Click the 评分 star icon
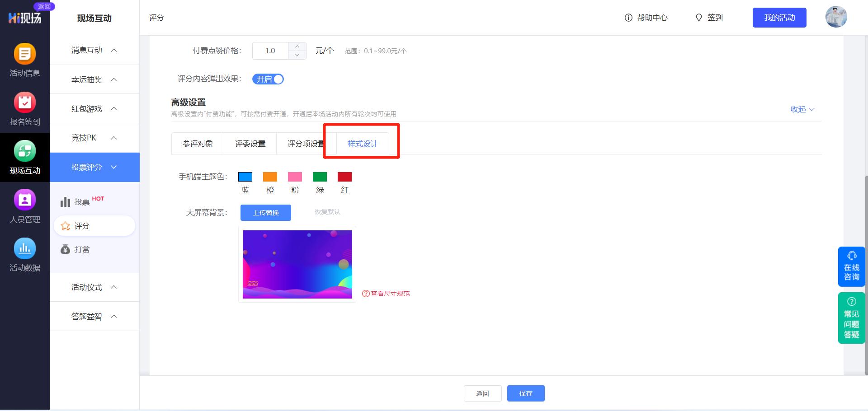868x411 pixels. (66, 226)
